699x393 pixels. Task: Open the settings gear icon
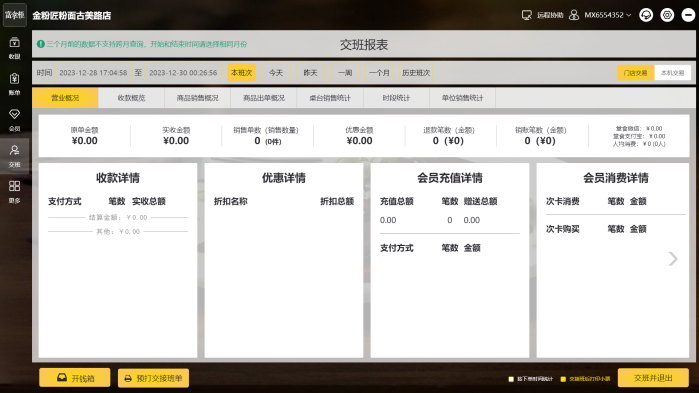pyautogui.click(x=667, y=15)
